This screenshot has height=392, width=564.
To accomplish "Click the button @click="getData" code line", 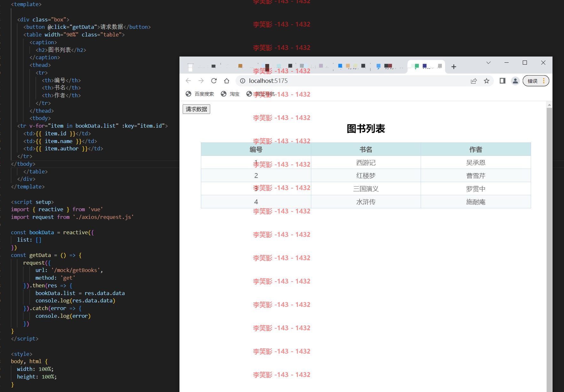I will 87,27.
